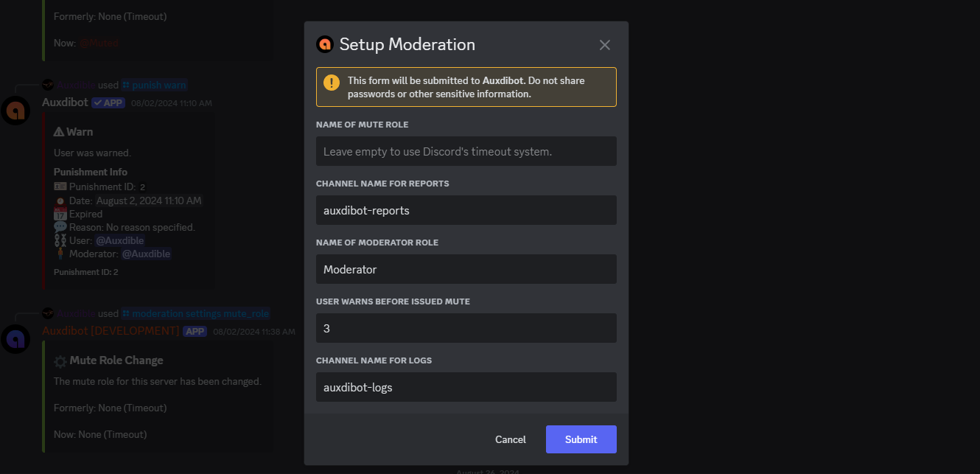Click the Auxdibot logo in modal header

click(325, 44)
